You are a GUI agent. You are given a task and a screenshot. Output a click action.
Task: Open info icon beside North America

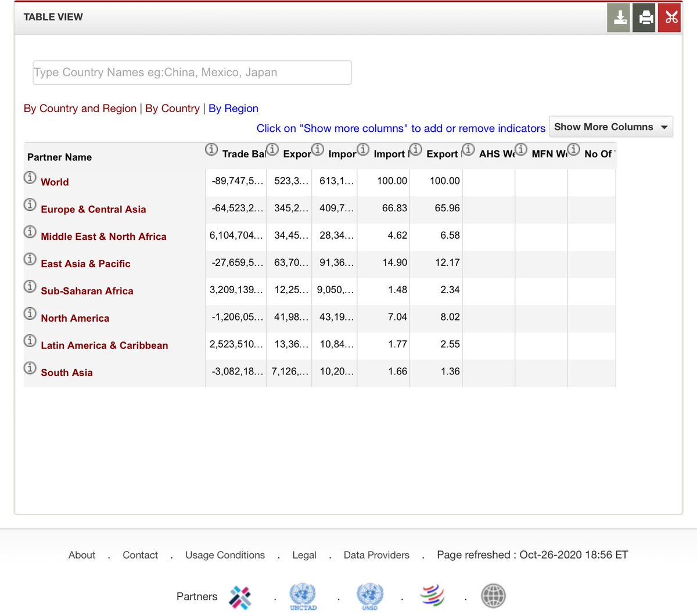30,314
